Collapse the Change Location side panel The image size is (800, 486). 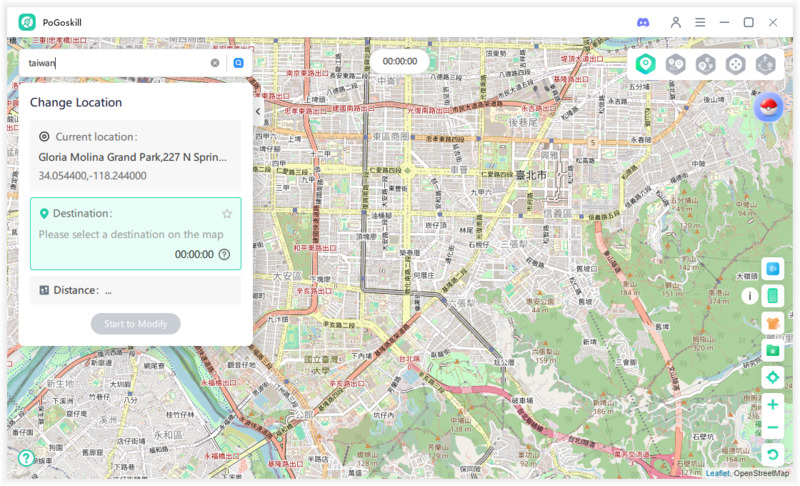click(258, 111)
